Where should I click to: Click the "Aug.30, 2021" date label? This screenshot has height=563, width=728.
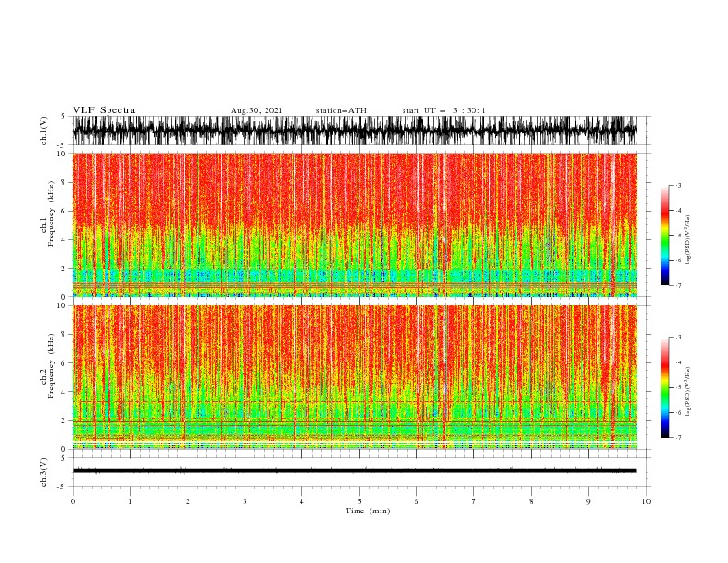coord(256,110)
